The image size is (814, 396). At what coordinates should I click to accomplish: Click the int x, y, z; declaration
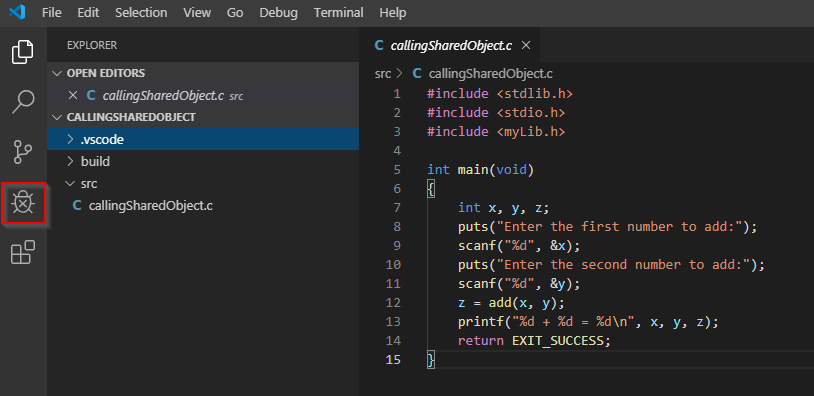coord(504,208)
